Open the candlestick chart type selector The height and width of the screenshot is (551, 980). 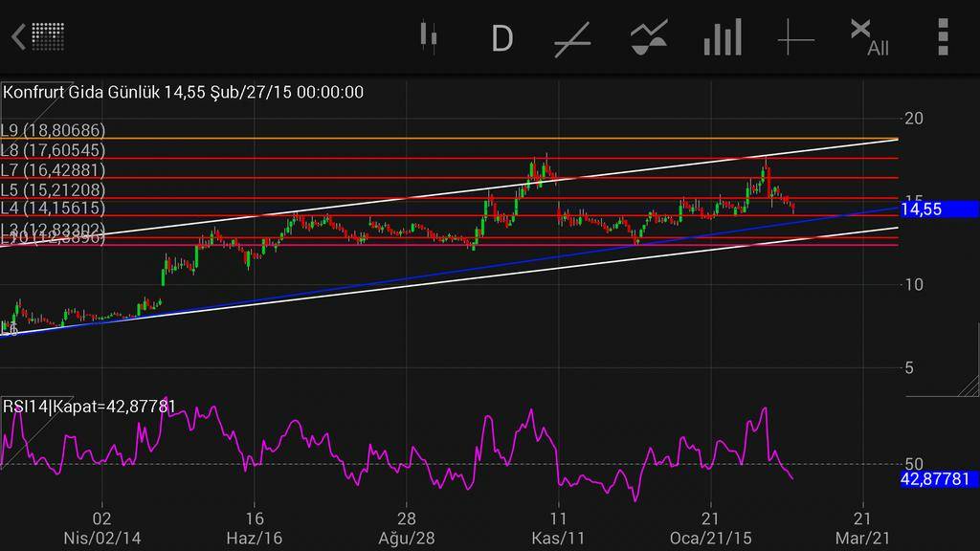point(428,37)
